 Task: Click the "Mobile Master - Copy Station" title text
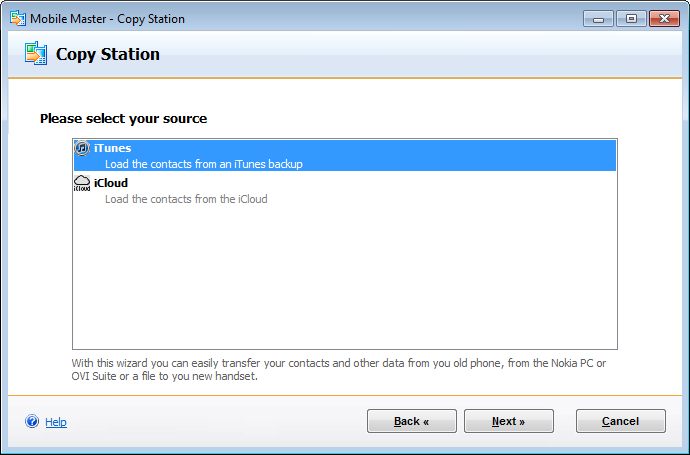point(107,19)
